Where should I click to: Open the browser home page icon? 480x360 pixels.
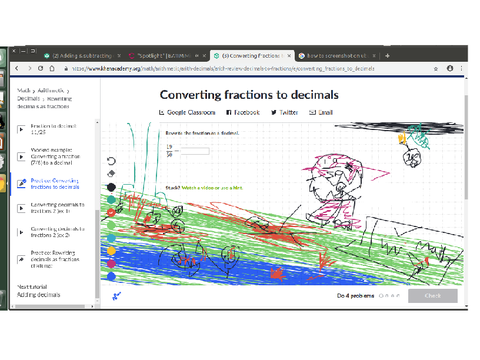[52, 68]
